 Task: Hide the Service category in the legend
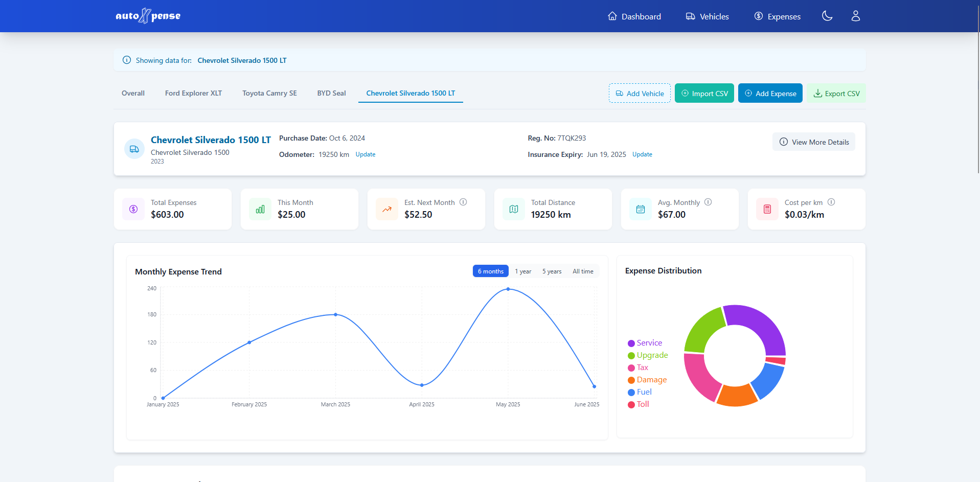pyautogui.click(x=645, y=343)
